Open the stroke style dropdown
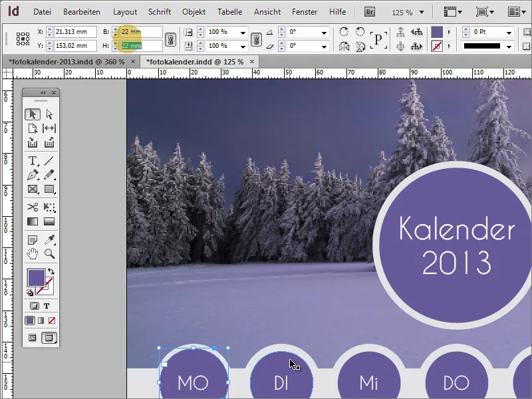Viewport: 532px width, 399px height. (509, 46)
